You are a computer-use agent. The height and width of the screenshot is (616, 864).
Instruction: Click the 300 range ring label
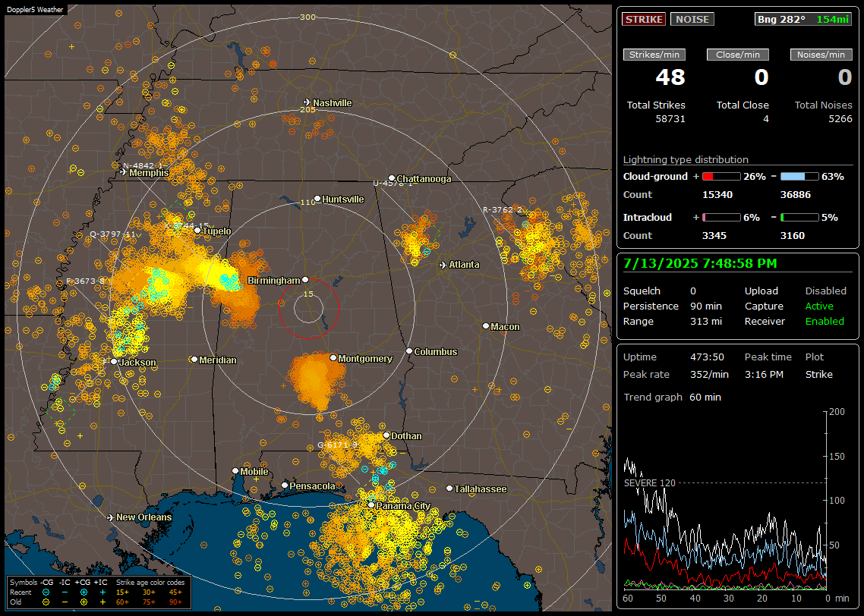(x=307, y=17)
